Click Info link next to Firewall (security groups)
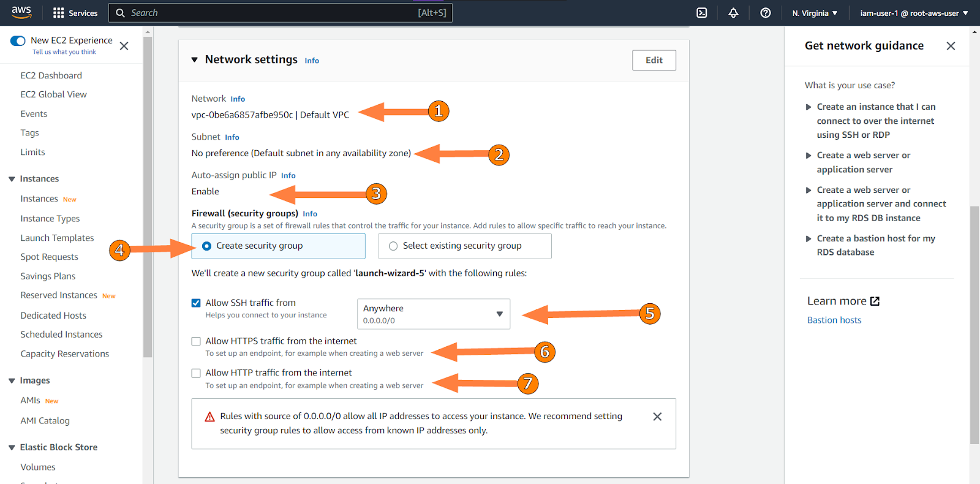Viewport: 980px width, 484px height. click(x=310, y=214)
